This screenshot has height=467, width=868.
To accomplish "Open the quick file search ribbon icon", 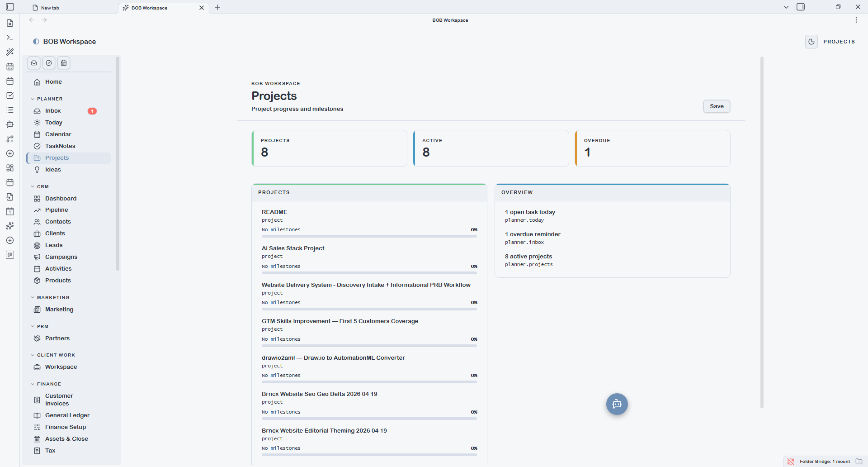I will (10, 23).
